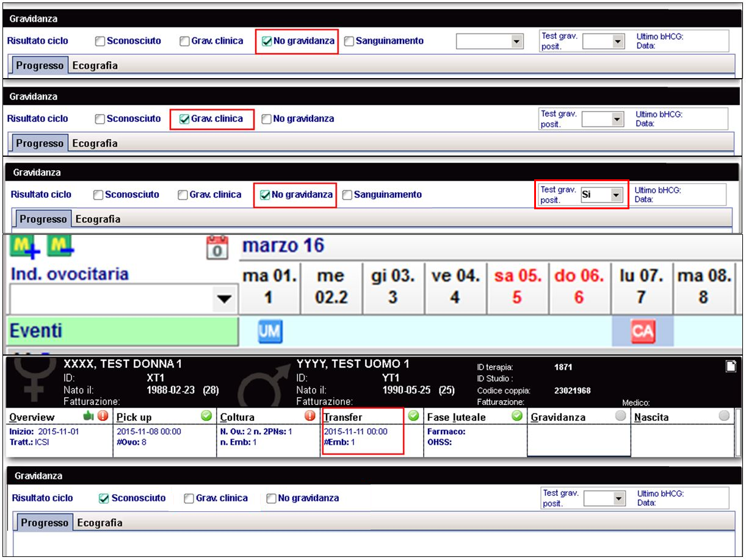Check Sanguinamento in the panel with Test grav. Si
Screen dimensions: 746x560
tap(347, 195)
